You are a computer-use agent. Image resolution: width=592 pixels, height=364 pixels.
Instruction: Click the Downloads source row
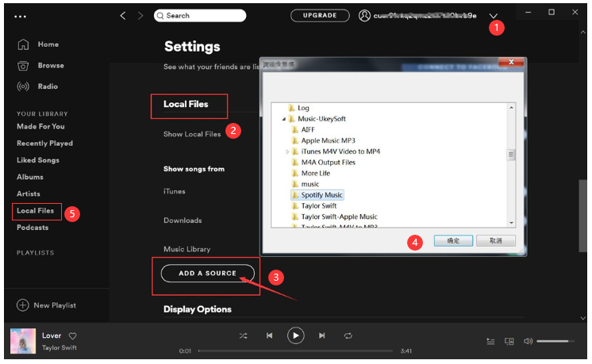click(183, 220)
